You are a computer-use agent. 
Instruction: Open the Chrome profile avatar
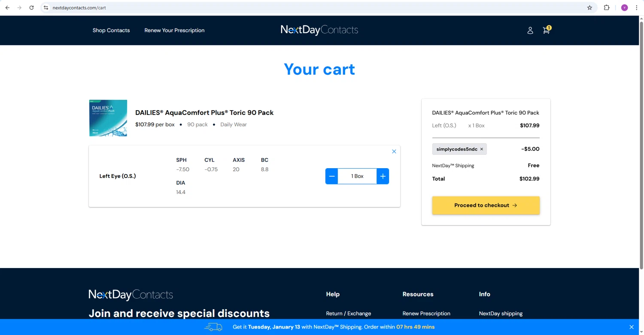click(x=624, y=8)
